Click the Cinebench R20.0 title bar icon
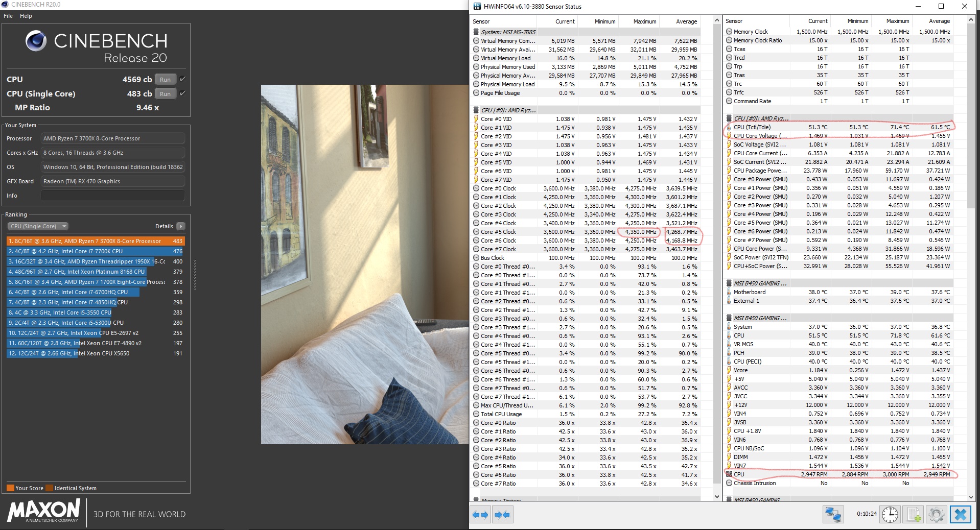 5,5
